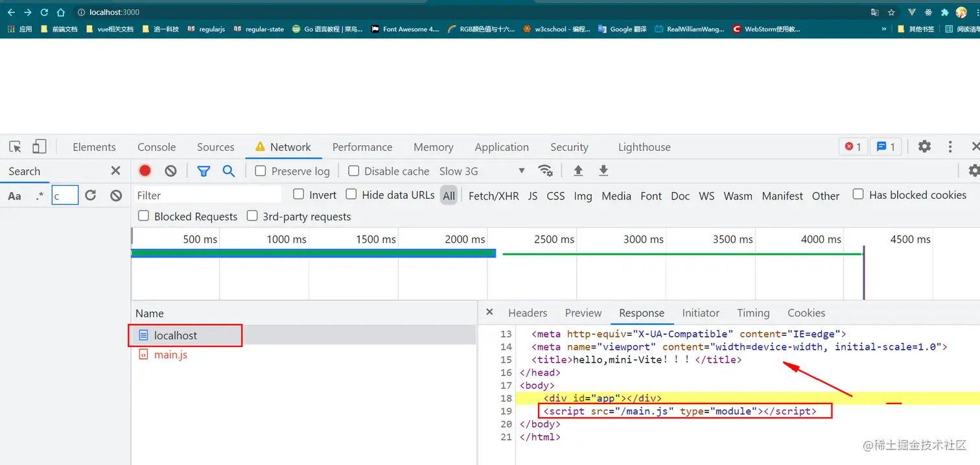Image resolution: width=980 pixels, height=465 pixels.
Task: Open the browser extensions puzzle icon
Action: tap(945, 12)
